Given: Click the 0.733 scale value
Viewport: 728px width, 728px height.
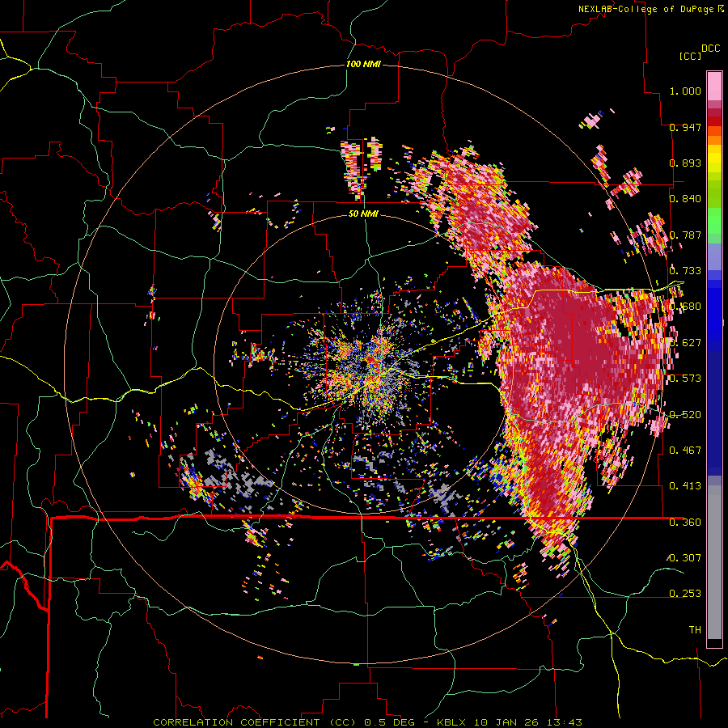Looking at the screenshot, I should 685,271.
